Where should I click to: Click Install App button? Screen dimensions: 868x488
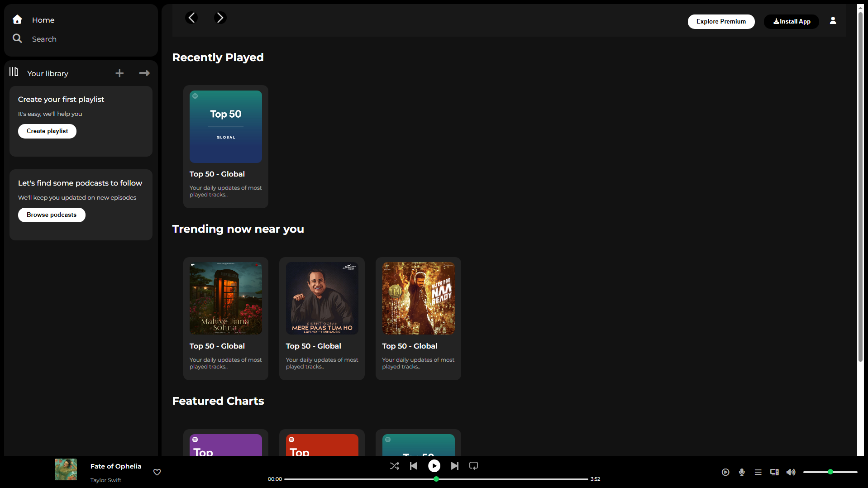point(792,21)
